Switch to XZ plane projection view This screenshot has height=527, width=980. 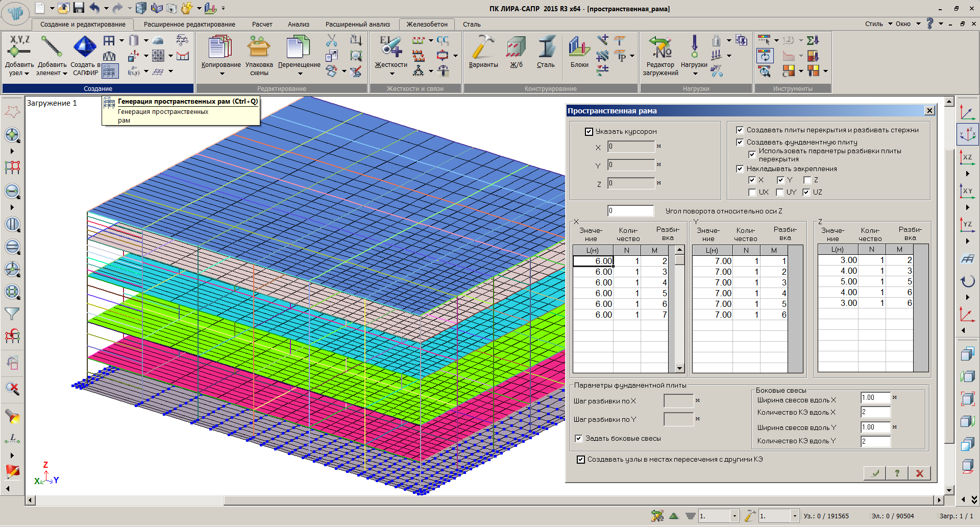coord(967,158)
